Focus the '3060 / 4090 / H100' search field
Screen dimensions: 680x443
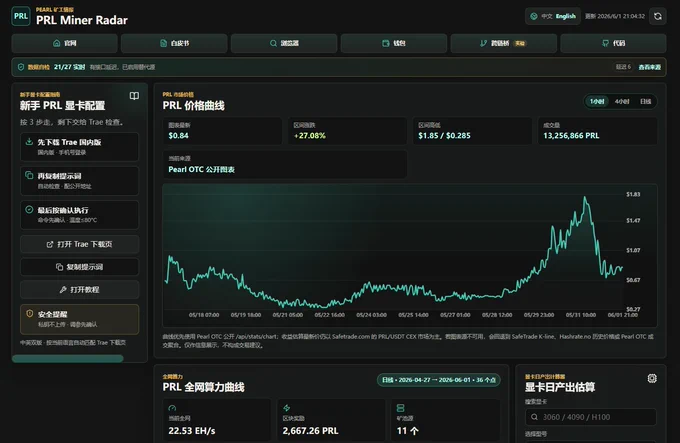590,417
